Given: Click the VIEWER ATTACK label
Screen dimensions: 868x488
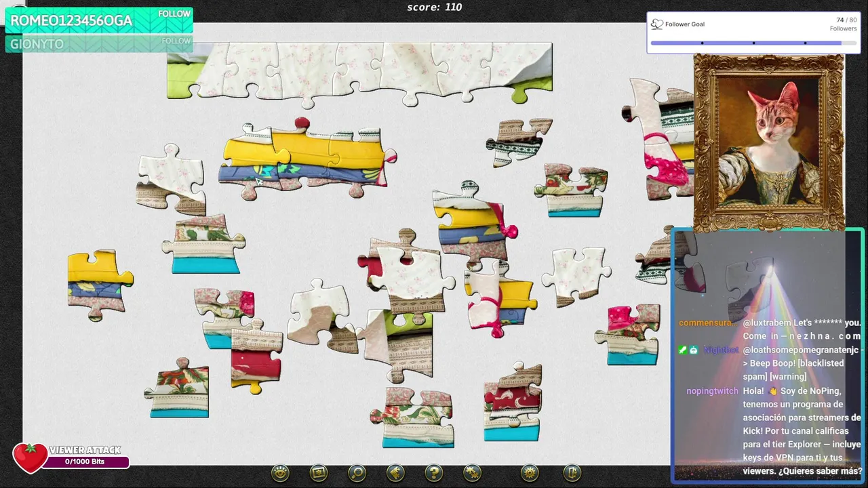Looking at the screenshot, I should pyautogui.click(x=85, y=450).
